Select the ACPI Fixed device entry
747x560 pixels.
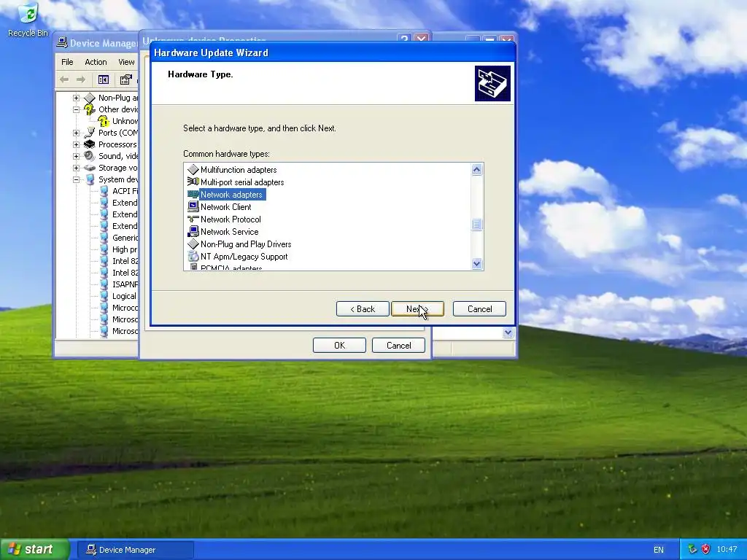pyautogui.click(x=125, y=191)
